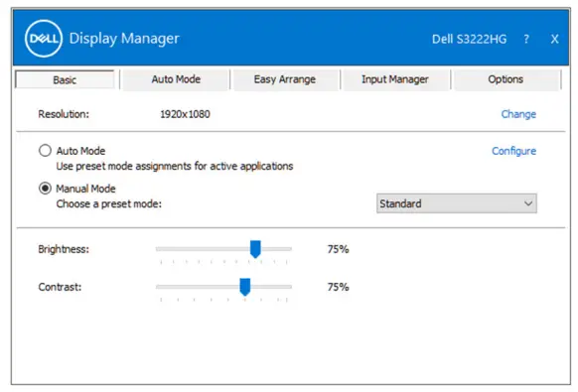
Task: Select the Manual Mode radio button
Action: [x=45, y=189]
